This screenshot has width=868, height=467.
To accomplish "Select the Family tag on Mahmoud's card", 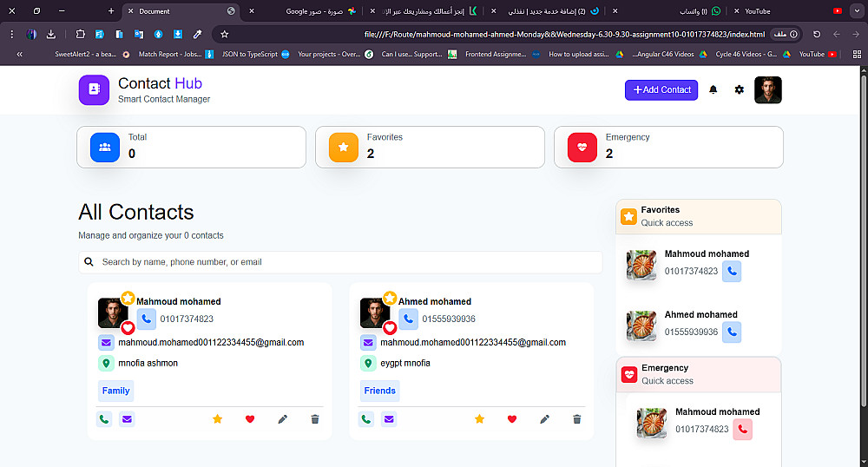I will coord(115,391).
